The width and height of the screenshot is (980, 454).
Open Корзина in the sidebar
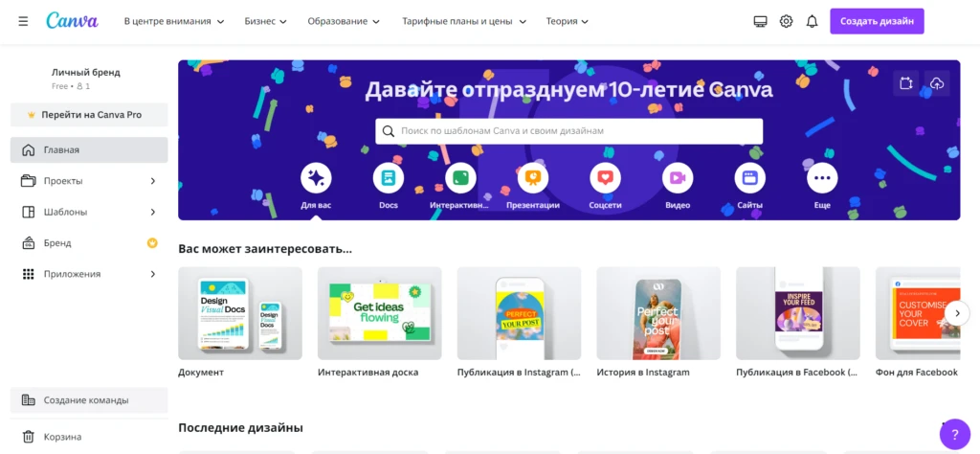(x=89, y=437)
